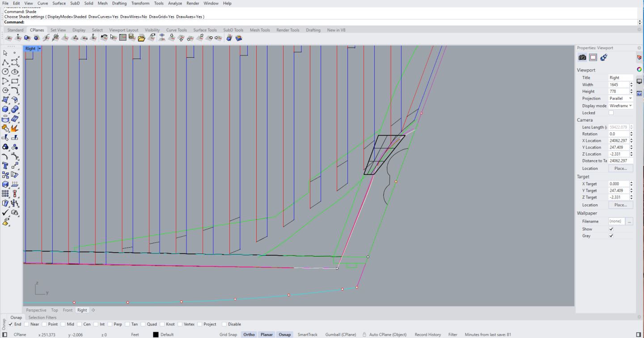The width and height of the screenshot is (644, 338).
Task: Choose the polyline tool
Action: [6, 63]
